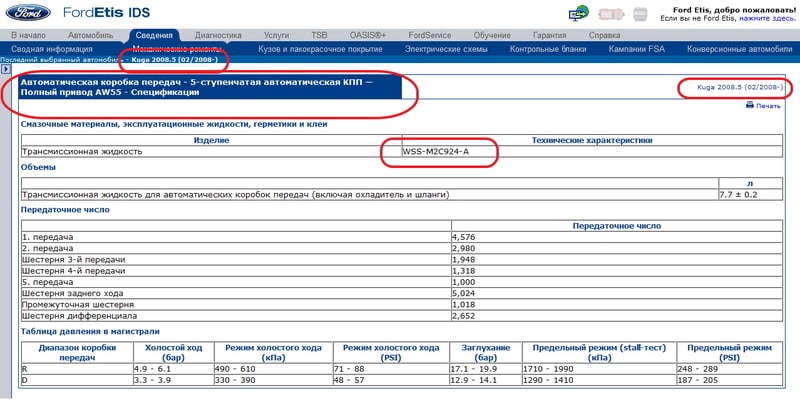Expand the left side panel arrow
Image resolution: width=800 pixels, height=401 pixels.
click(x=6, y=68)
